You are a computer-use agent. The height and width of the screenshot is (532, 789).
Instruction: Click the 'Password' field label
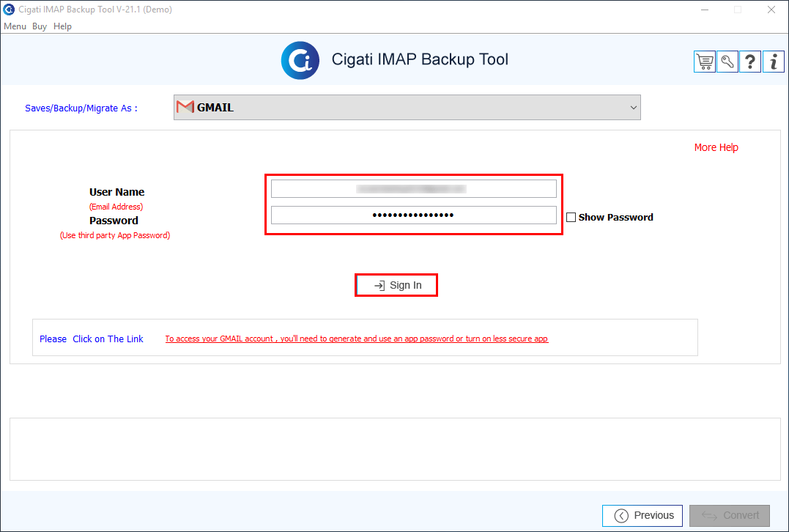point(114,221)
